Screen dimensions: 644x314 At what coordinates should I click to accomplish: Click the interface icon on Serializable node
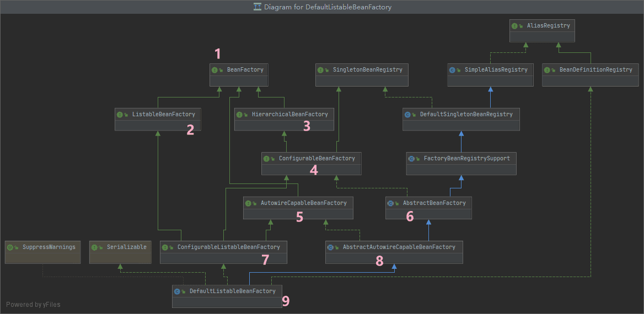[x=94, y=247]
